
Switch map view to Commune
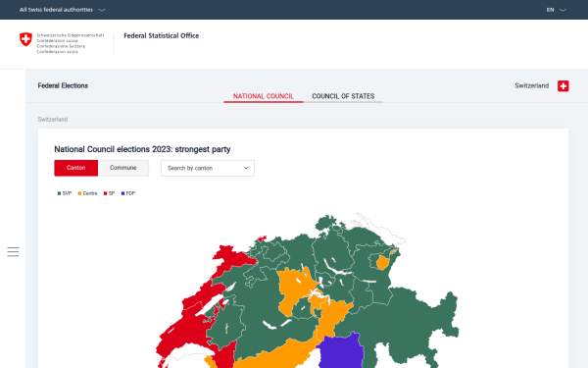coord(123,168)
